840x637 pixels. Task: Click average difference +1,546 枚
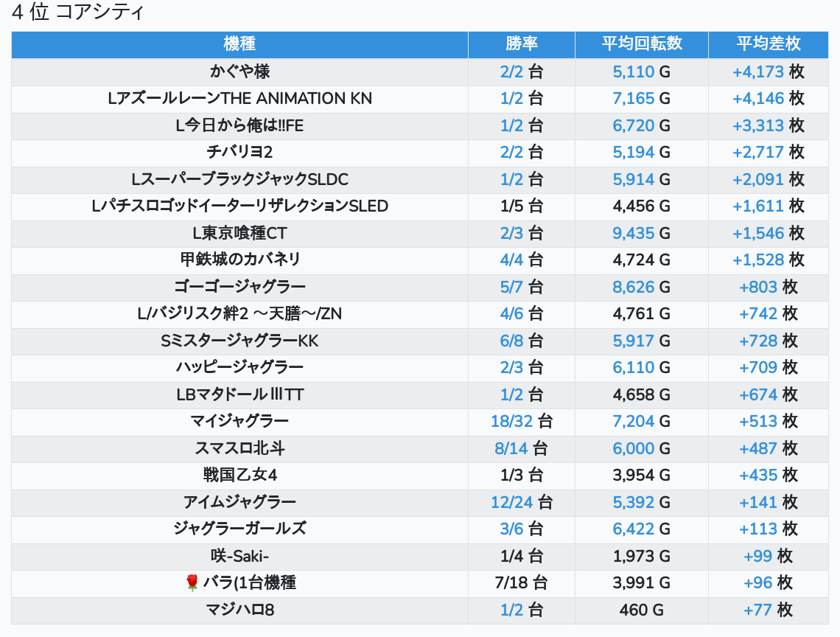coord(769,233)
